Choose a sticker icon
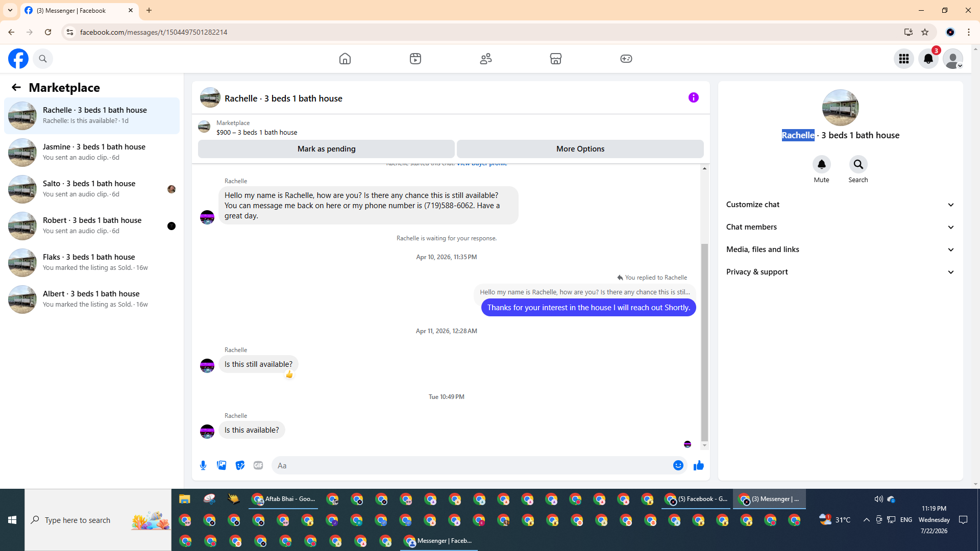The image size is (980, 551). tap(240, 465)
